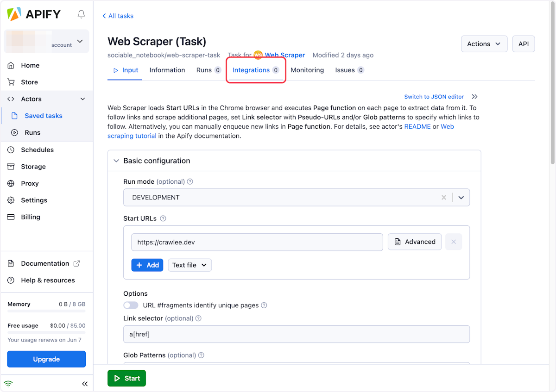Add a new start URL
Image resolution: width=556 pixels, height=392 pixels.
147,265
